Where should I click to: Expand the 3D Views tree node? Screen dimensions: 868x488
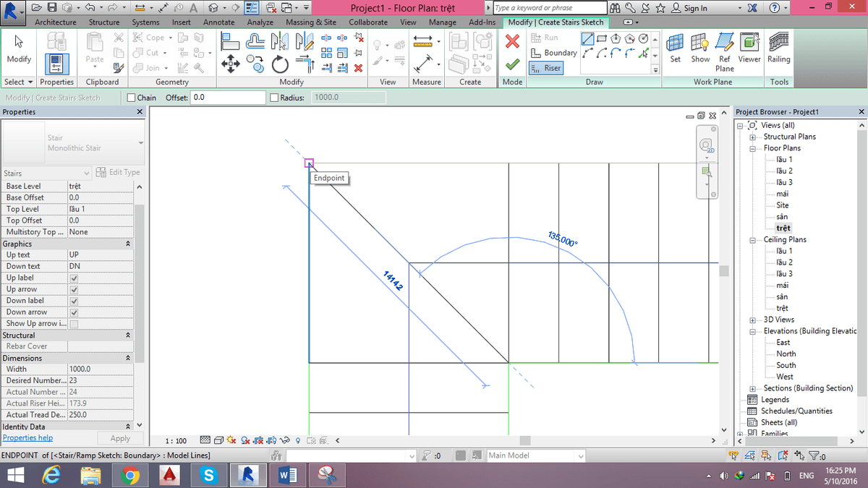pos(753,320)
